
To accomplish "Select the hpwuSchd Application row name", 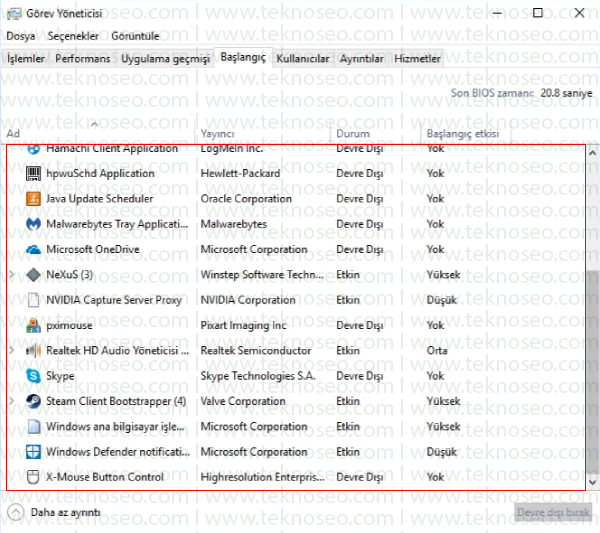I will click(100, 173).
